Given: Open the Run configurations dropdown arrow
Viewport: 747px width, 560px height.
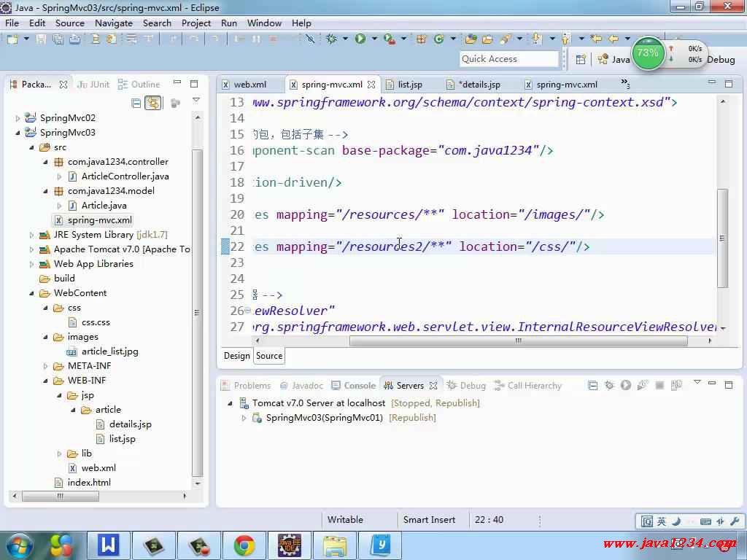Looking at the screenshot, I should [x=374, y=39].
